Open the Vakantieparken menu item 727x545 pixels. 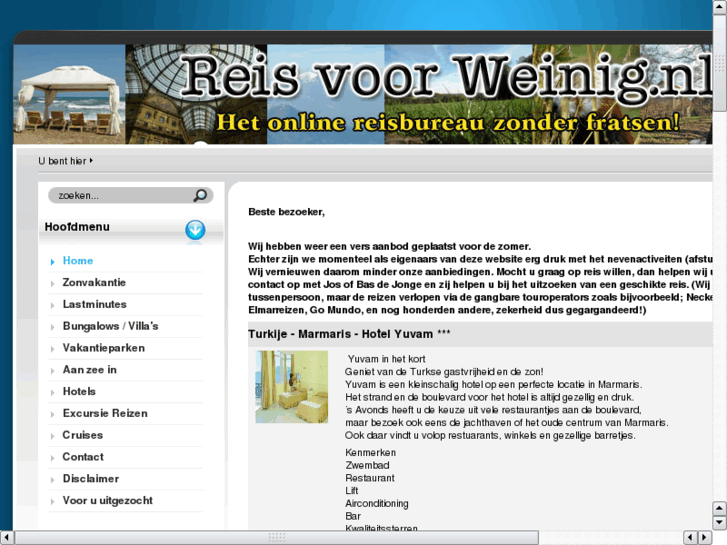tap(104, 348)
